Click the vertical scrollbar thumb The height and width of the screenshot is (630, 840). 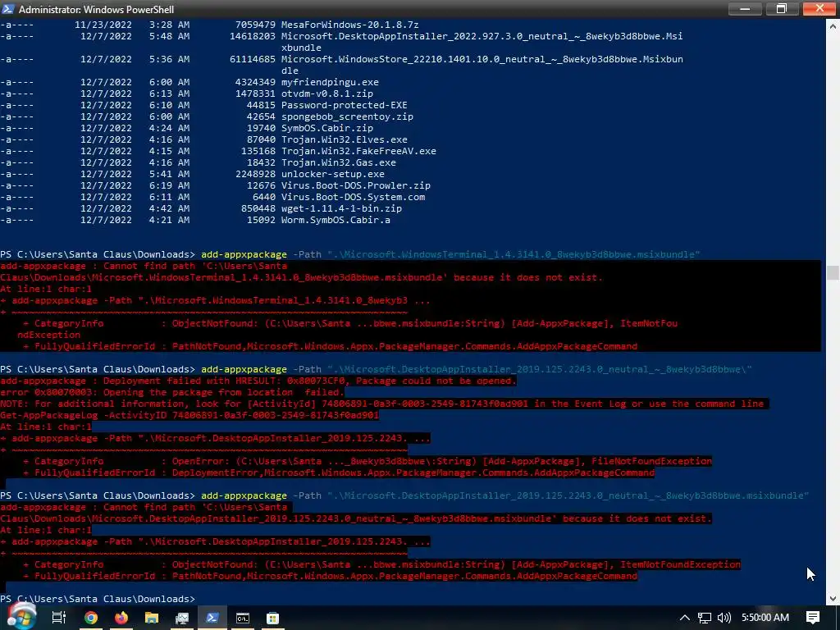pyautogui.click(x=833, y=272)
